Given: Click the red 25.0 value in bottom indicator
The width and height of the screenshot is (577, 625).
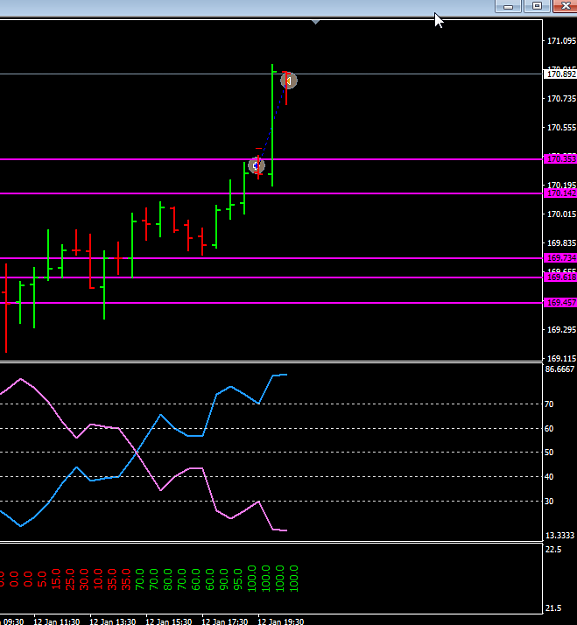Looking at the screenshot, I should 70,579.
